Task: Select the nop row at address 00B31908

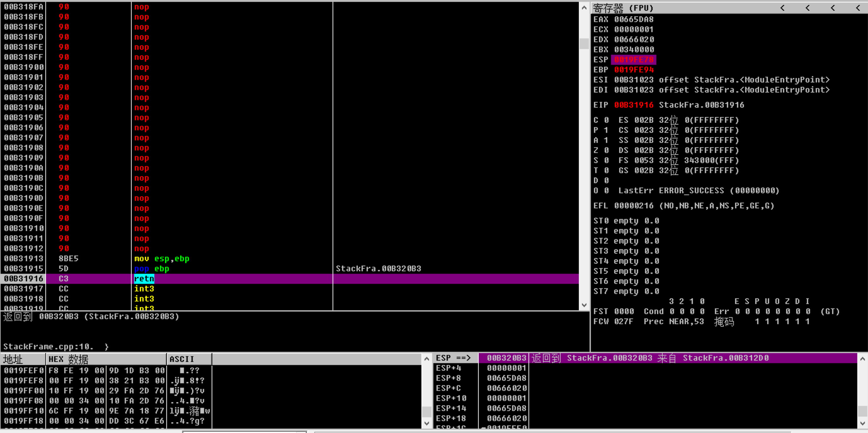Action: coord(290,148)
